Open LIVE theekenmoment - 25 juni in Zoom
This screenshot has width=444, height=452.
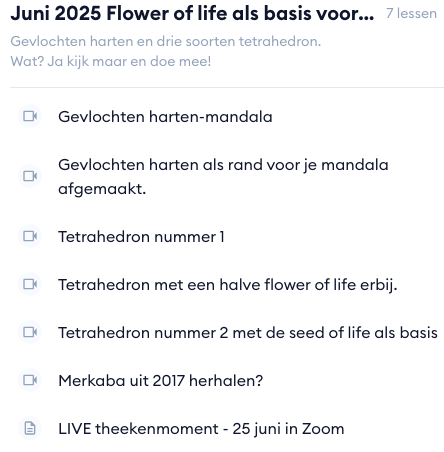[x=201, y=429]
